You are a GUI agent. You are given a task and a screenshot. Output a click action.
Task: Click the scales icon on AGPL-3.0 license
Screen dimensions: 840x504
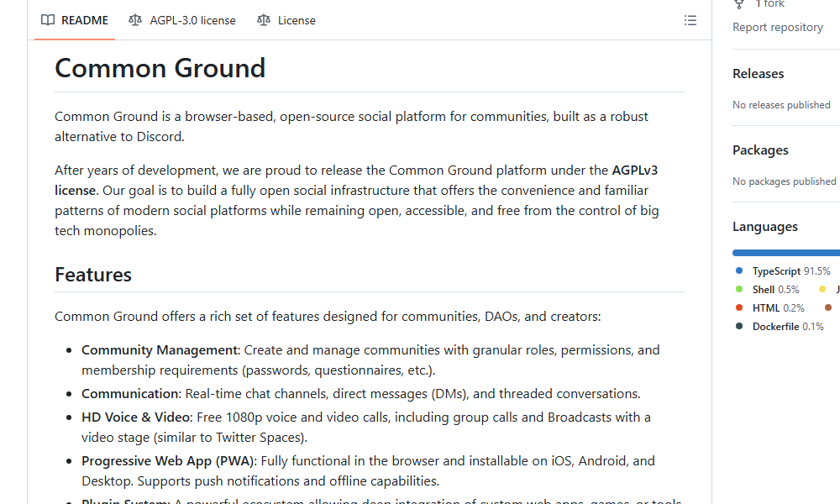click(135, 20)
